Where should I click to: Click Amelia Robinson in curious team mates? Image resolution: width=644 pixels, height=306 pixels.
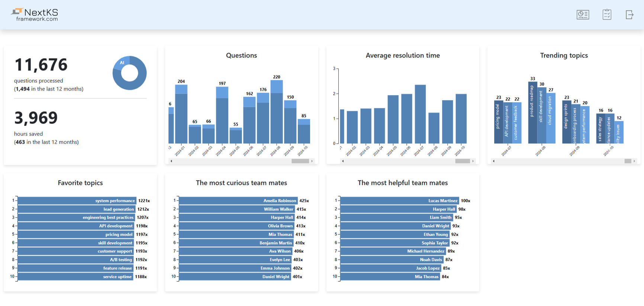[x=238, y=201]
